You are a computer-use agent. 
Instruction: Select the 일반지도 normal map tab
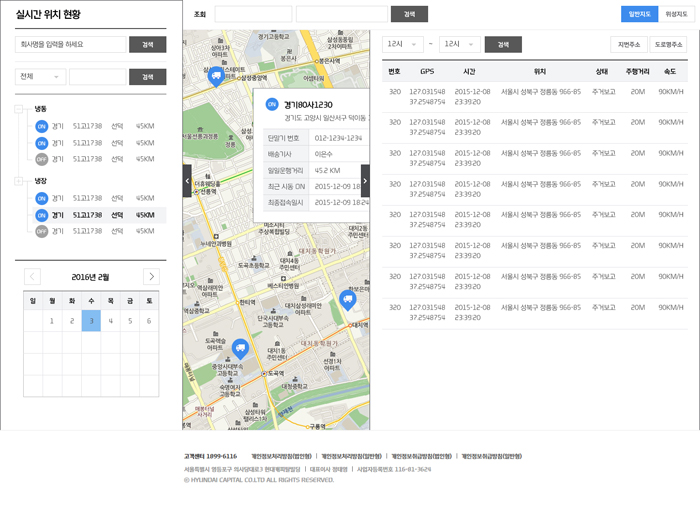(639, 14)
